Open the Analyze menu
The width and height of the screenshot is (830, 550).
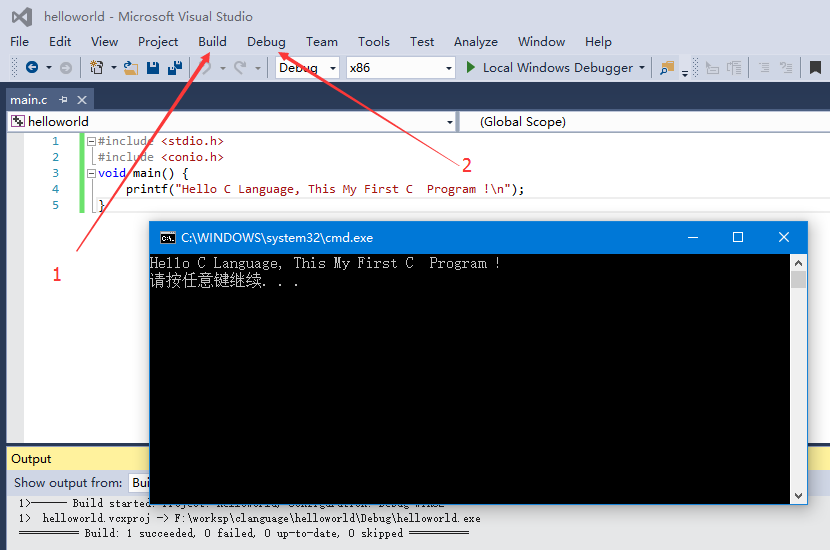pos(475,42)
